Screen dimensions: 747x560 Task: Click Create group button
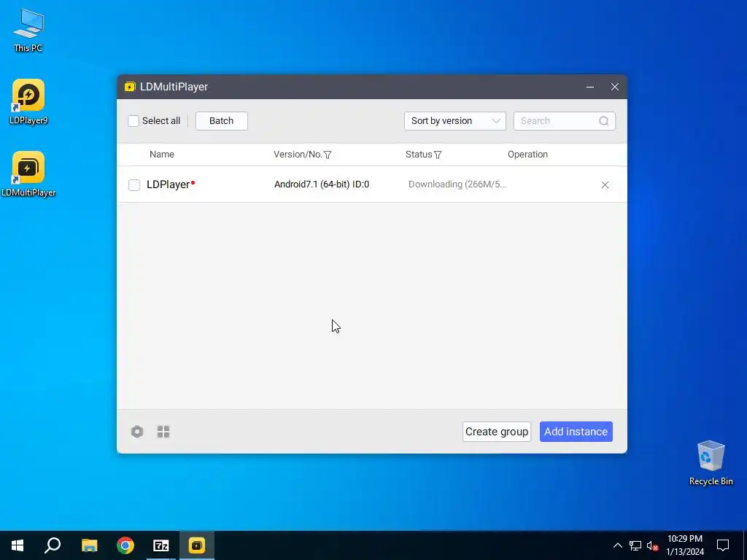(496, 432)
